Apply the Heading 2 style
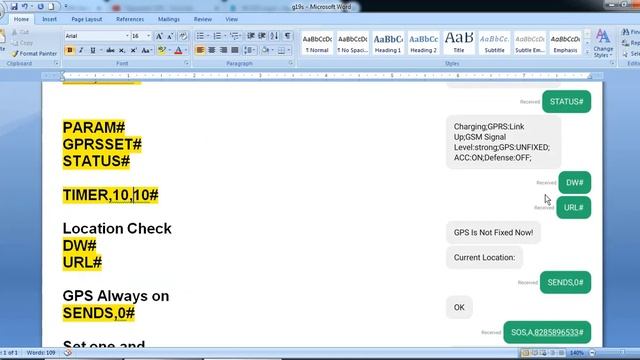The width and height of the screenshot is (640, 360). 423,43
